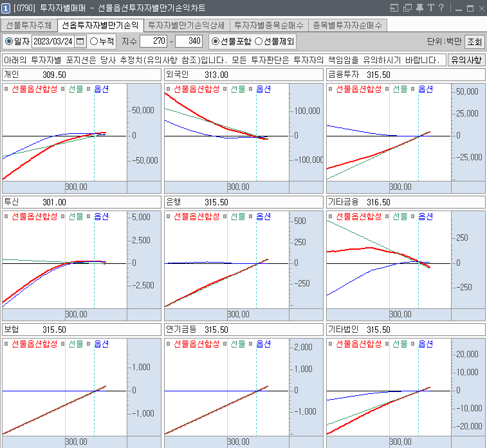The width and height of the screenshot is (487, 448).
Task: Choose the 선물제외 radio option
Action: coord(259,41)
